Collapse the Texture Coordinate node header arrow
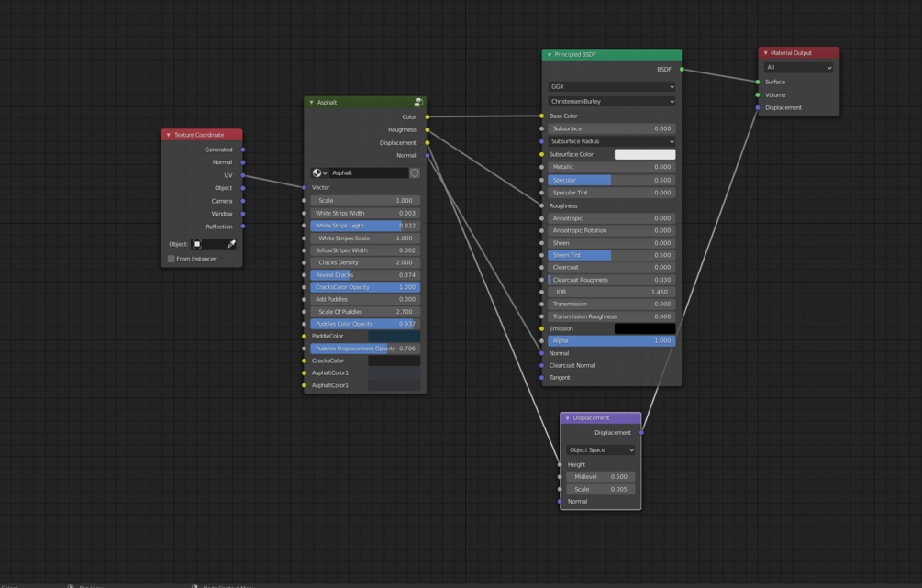922x588 pixels. tap(168, 135)
